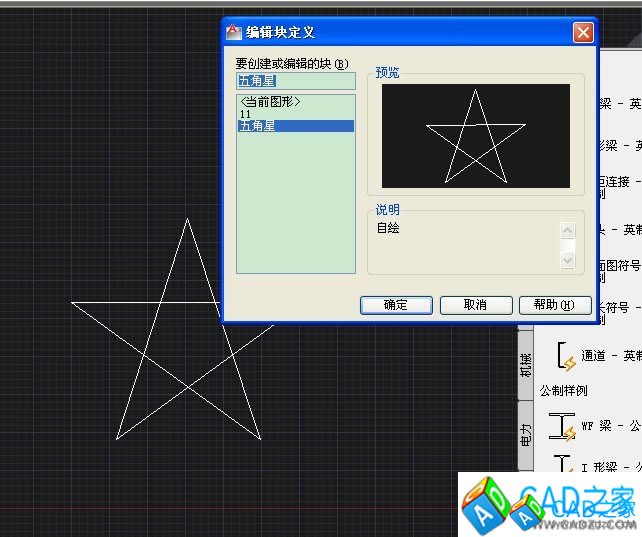Select the I-beam (I 形梁) icon
The width and height of the screenshot is (642, 537).
point(563,464)
